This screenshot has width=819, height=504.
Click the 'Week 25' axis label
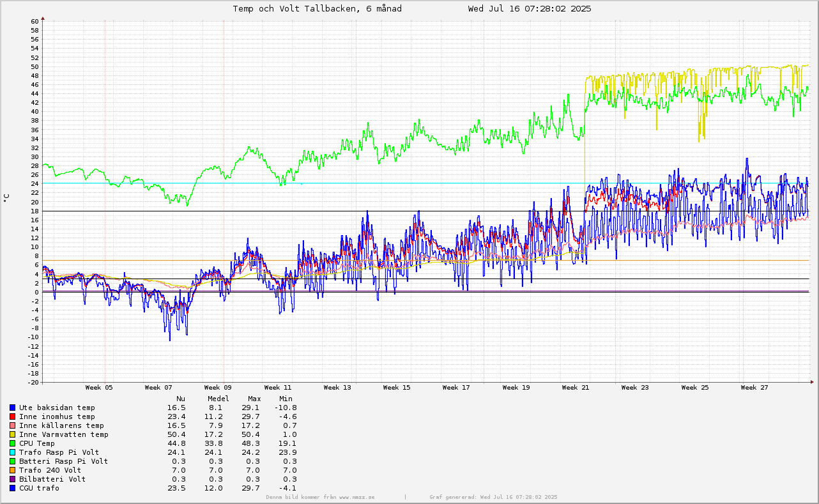695,388
